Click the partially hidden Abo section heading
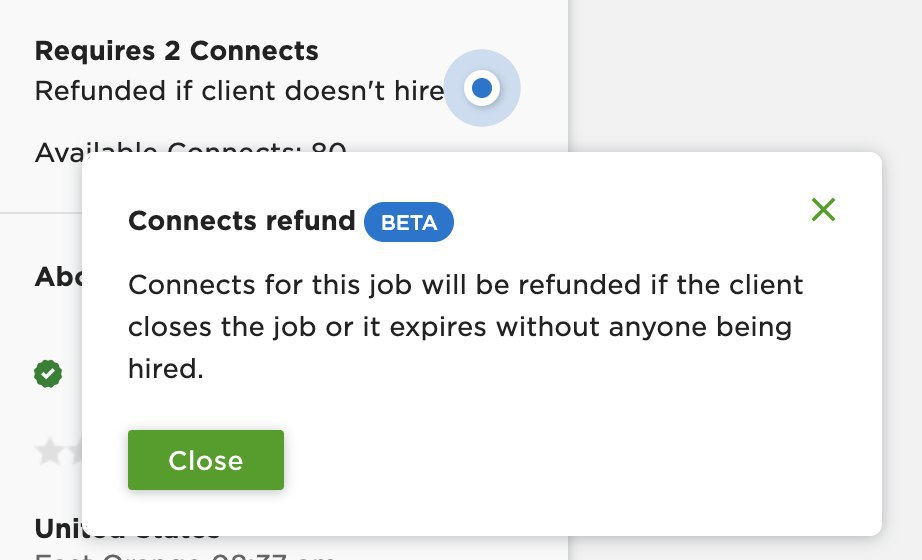 pos(58,276)
